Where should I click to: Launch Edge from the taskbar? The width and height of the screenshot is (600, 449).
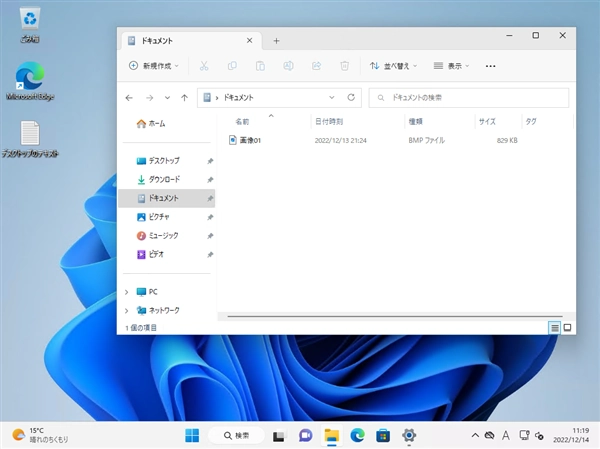click(x=357, y=436)
